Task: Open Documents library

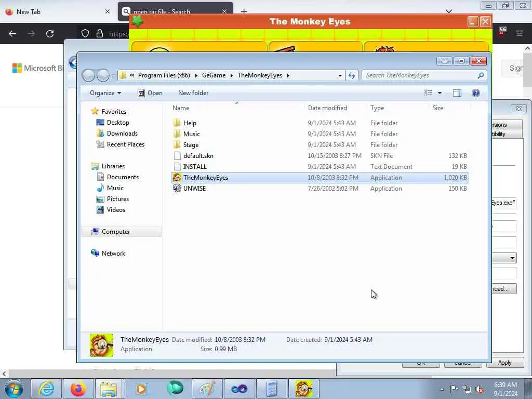Action: pyautogui.click(x=123, y=177)
